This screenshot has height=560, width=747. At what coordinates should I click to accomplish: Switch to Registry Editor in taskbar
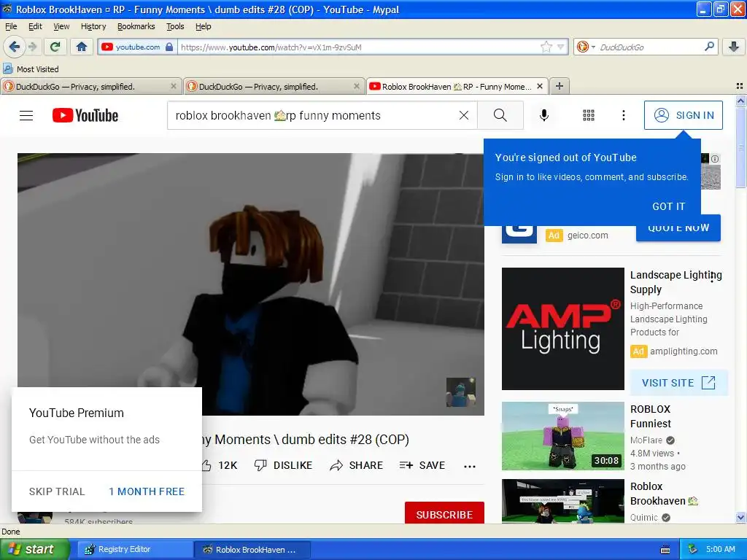click(133, 549)
